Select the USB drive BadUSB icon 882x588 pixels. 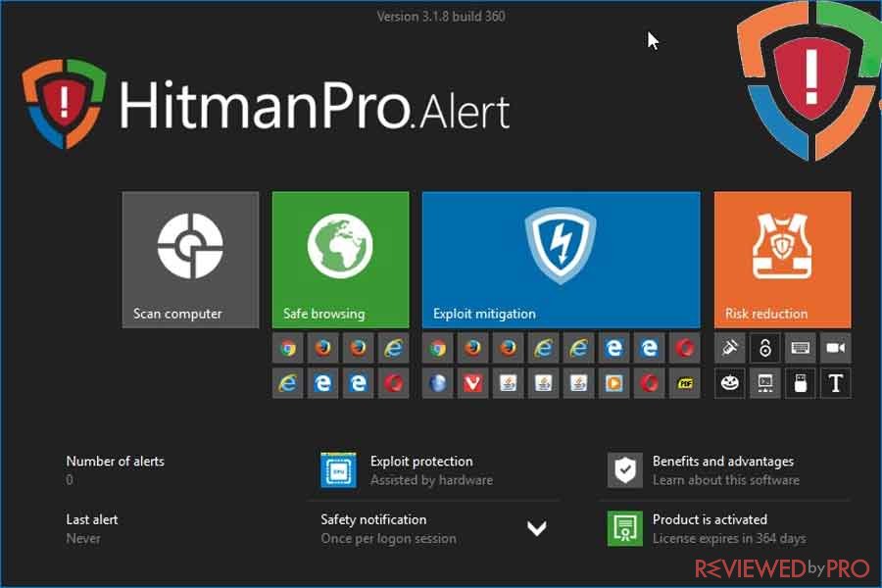800,383
